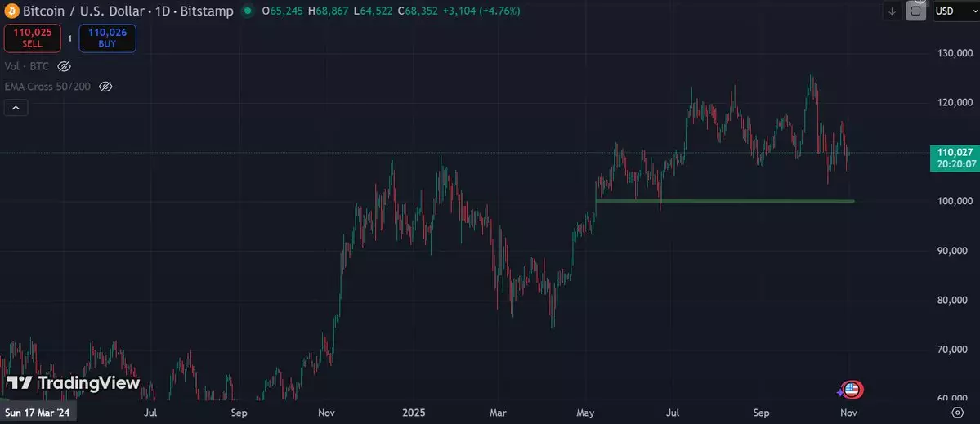Click the fullscreen frame icon
980x424 pixels.
point(916,11)
